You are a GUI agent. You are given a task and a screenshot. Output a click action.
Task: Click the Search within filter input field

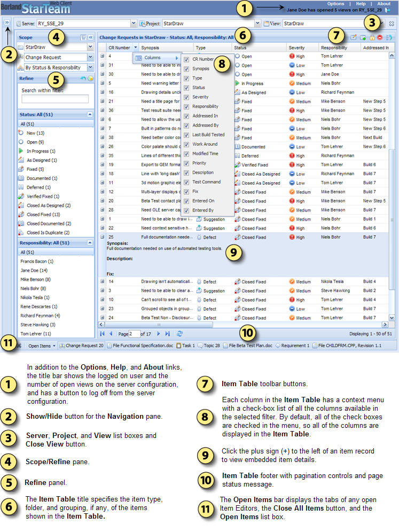coord(55,99)
